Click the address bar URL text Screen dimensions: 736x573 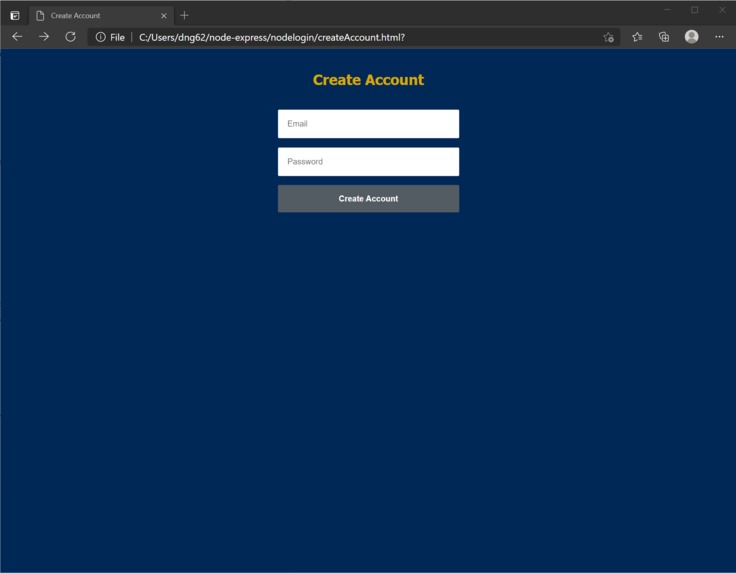(272, 37)
